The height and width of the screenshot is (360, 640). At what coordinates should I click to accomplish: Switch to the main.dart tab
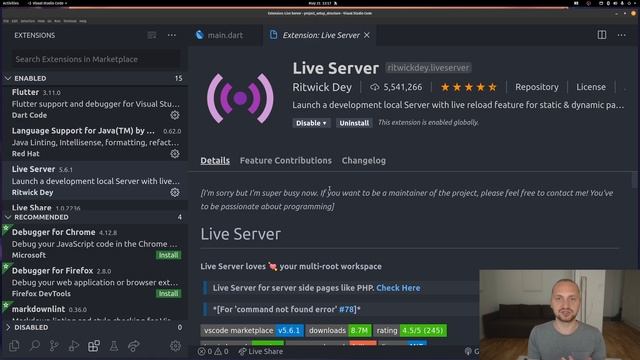pyautogui.click(x=226, y=35)
